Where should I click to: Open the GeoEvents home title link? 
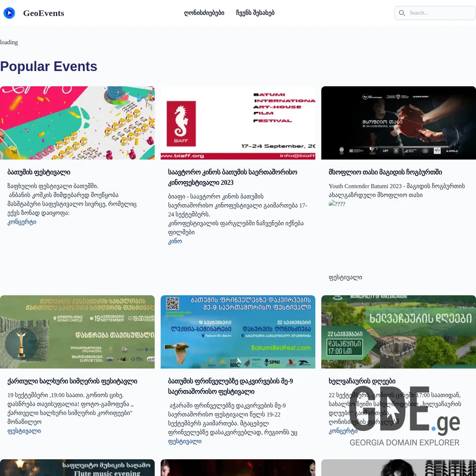[44, 13]
